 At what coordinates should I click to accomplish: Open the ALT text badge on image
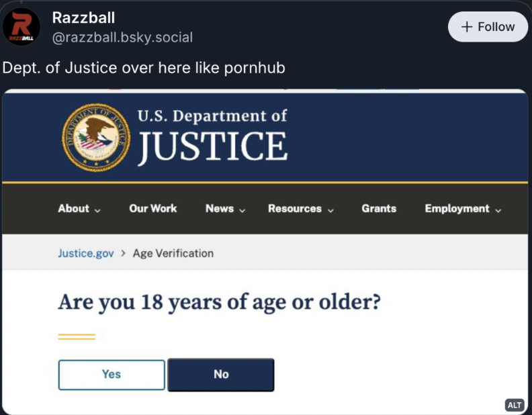[515, 405]
